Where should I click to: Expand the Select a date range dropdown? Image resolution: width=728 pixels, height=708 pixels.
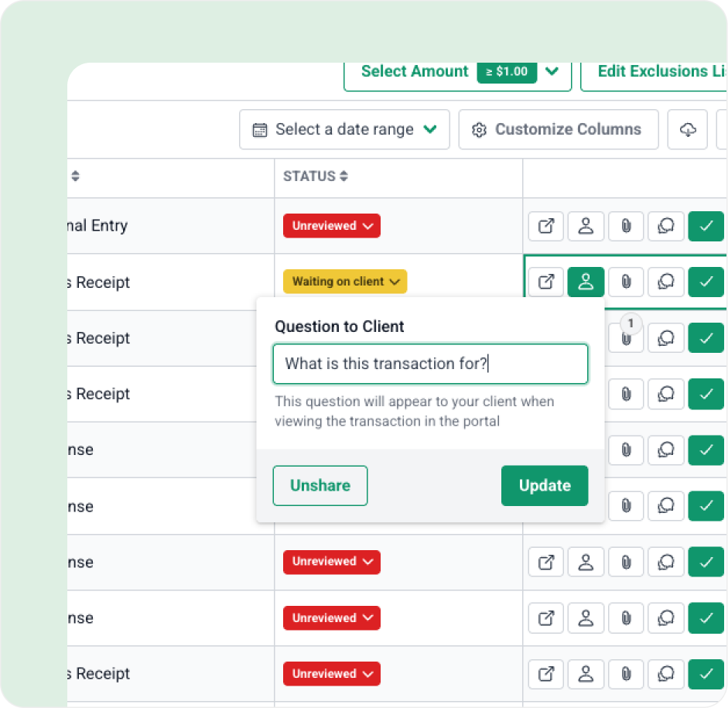431,129
